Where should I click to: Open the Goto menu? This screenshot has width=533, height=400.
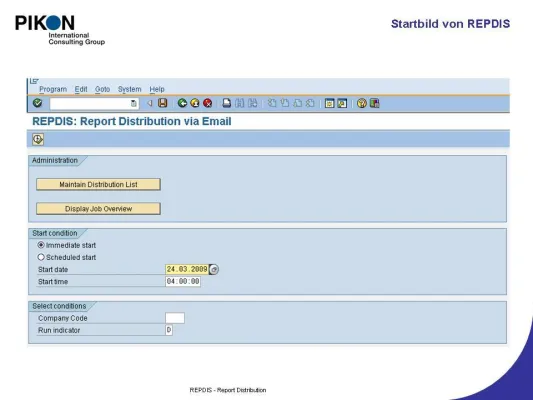(x=102, y=89)
